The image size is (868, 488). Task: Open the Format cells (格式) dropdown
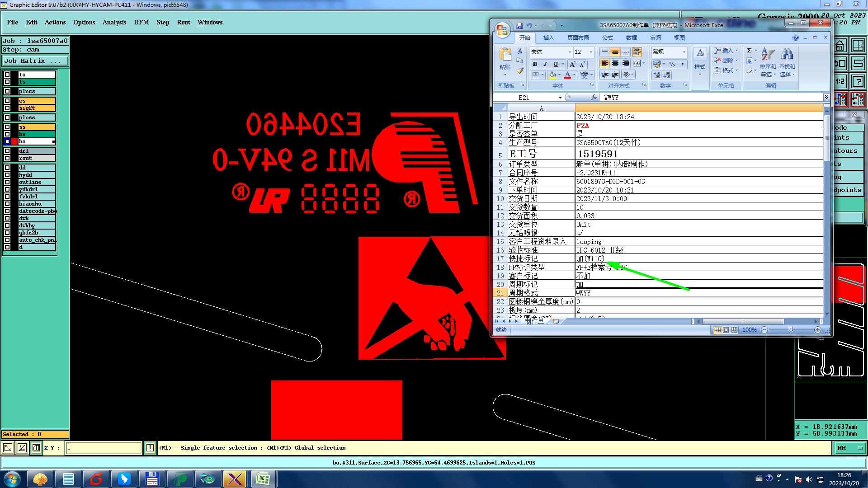tap(726, 70)
